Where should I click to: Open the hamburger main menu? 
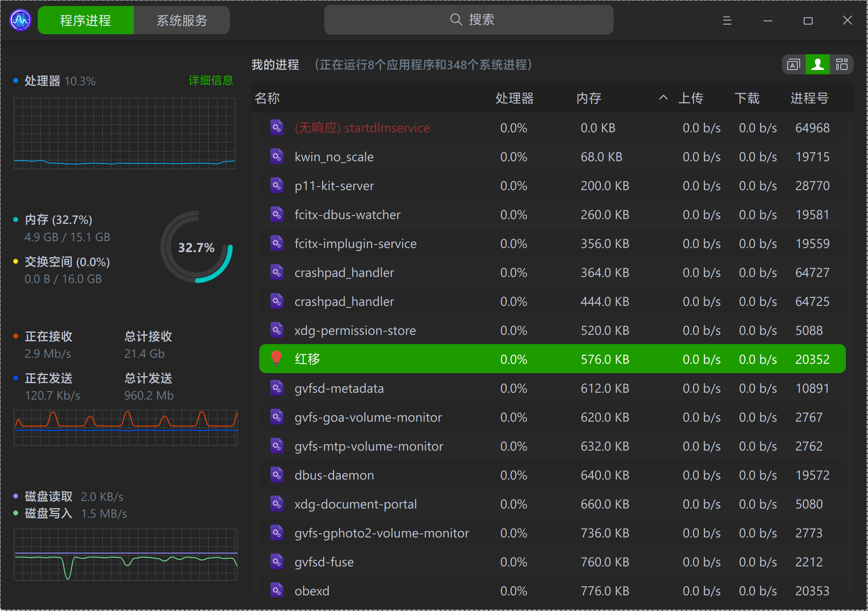(727, 20)
